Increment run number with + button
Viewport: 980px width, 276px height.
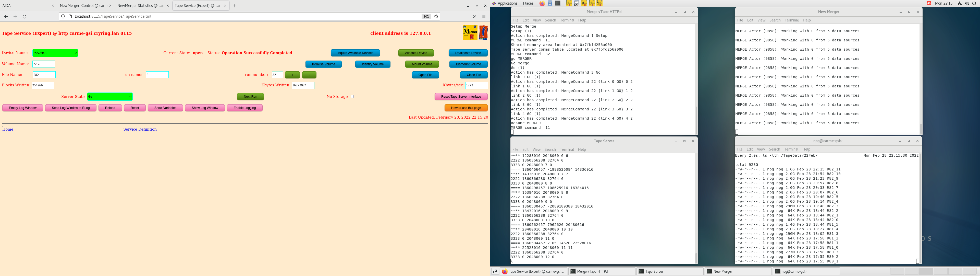point(292,75)
